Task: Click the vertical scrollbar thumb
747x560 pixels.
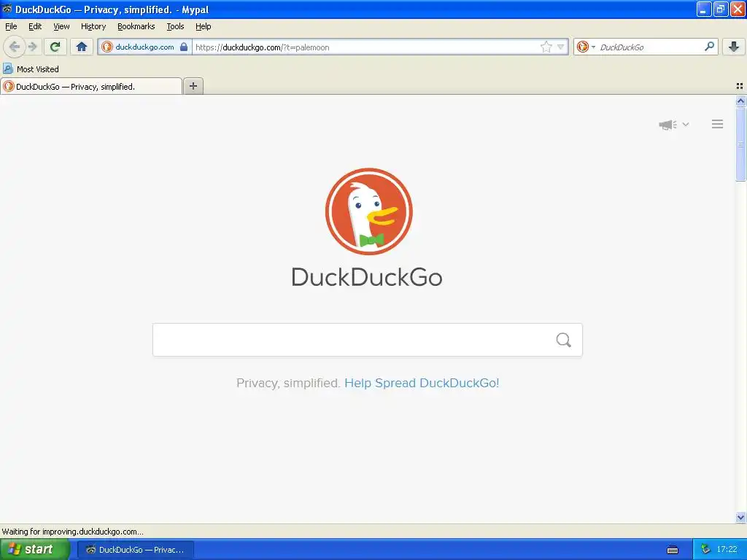Action: tap(740, 144)
